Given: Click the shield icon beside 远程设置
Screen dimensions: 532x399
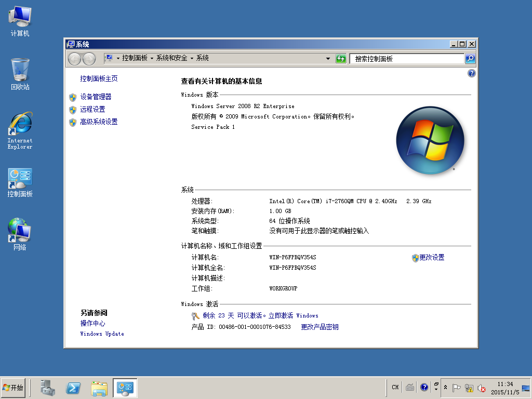Looking at the screenshot, I should [73, 110].
